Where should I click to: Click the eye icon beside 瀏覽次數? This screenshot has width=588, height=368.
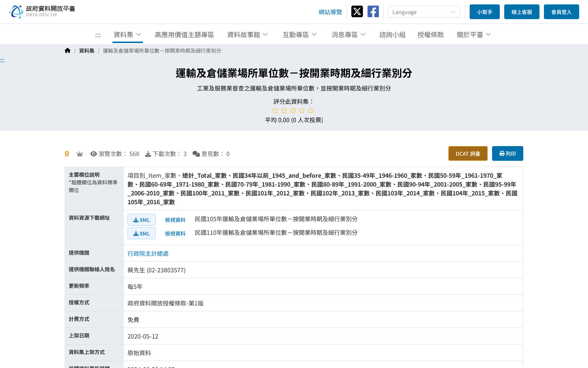(94, 154)
